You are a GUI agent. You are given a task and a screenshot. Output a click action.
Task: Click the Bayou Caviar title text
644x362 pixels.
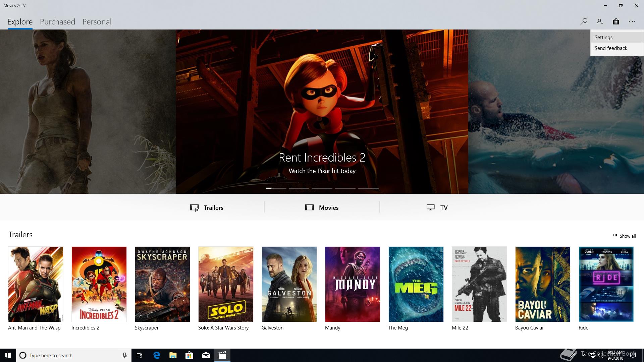pyautogui.click(x=529, y=328)
